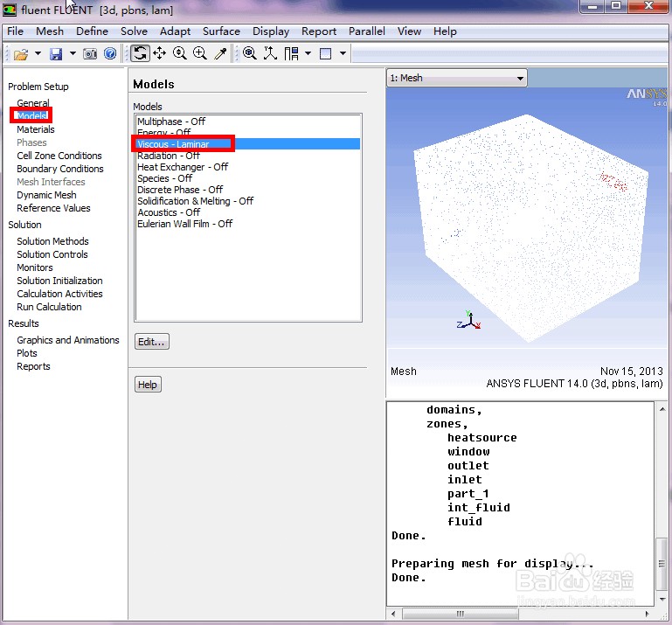Select Solution Controls
Viewport: 672px width, 625px height.
[x=52, y=254]
